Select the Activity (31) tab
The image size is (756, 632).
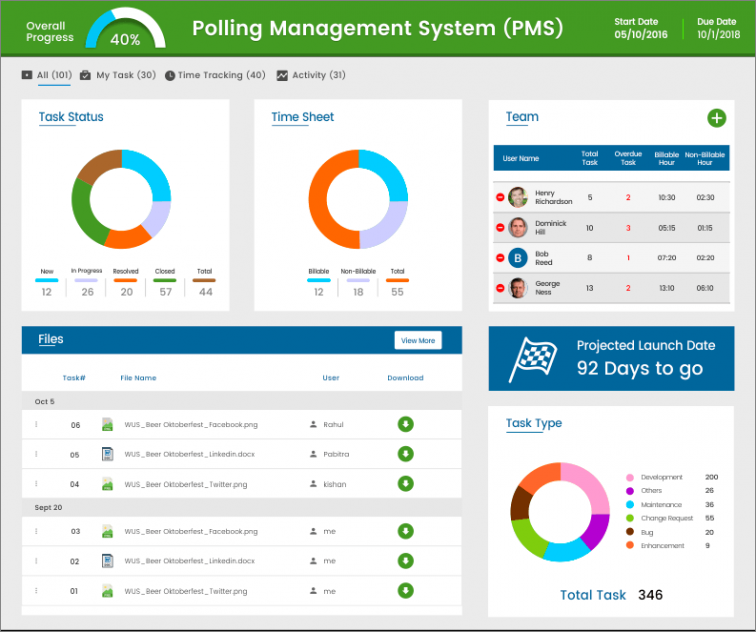311,75
